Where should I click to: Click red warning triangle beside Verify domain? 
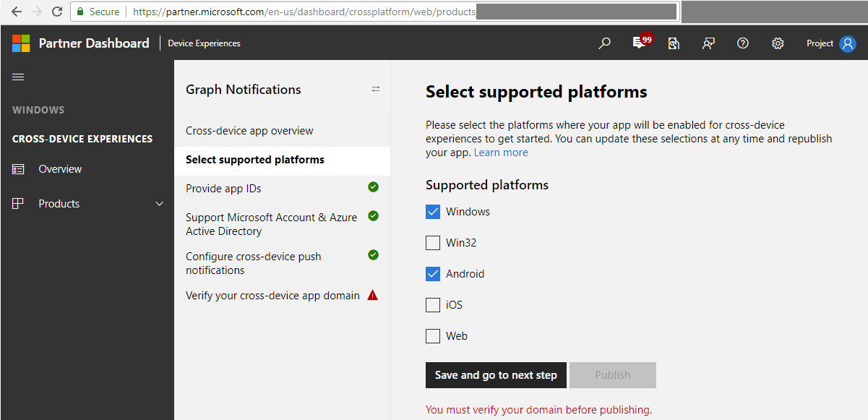point(373,295)
